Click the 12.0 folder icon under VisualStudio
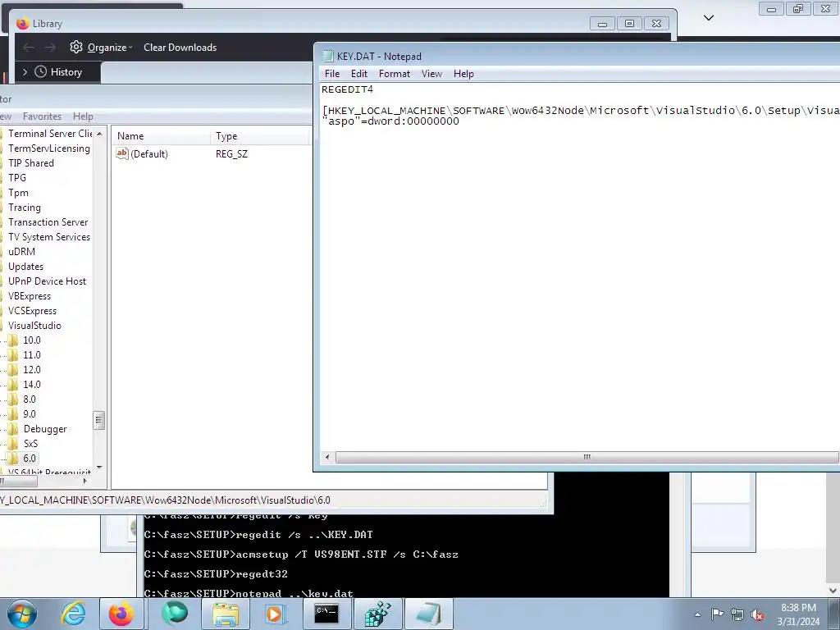This screenshot has height=630, width=840. point(13,370)
